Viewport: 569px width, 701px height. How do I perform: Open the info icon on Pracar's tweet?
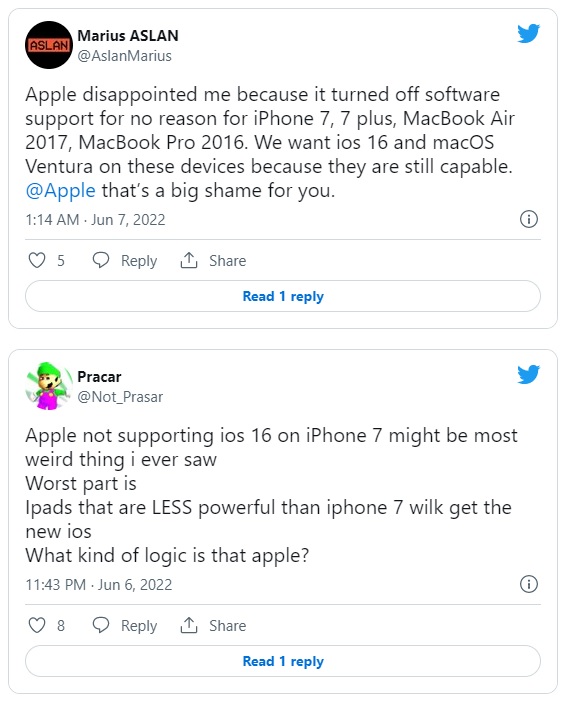529,584
